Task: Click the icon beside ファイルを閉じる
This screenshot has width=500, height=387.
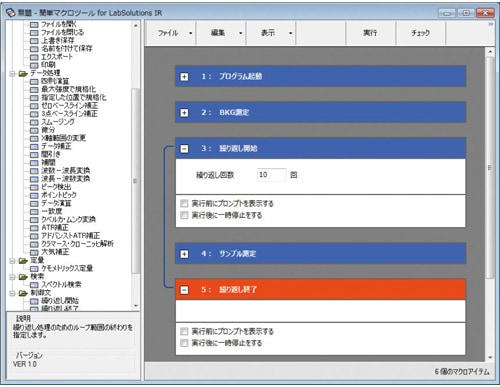Action: tap(34, 33)
